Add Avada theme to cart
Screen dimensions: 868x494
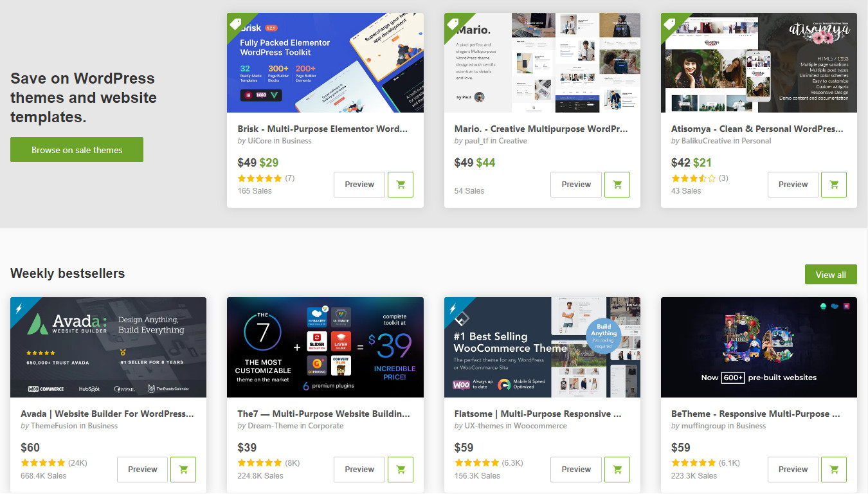(x=183, y=470)
